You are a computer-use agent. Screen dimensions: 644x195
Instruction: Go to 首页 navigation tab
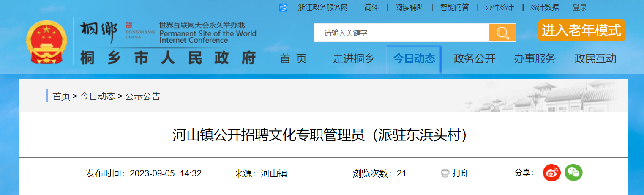pos(293,59)
